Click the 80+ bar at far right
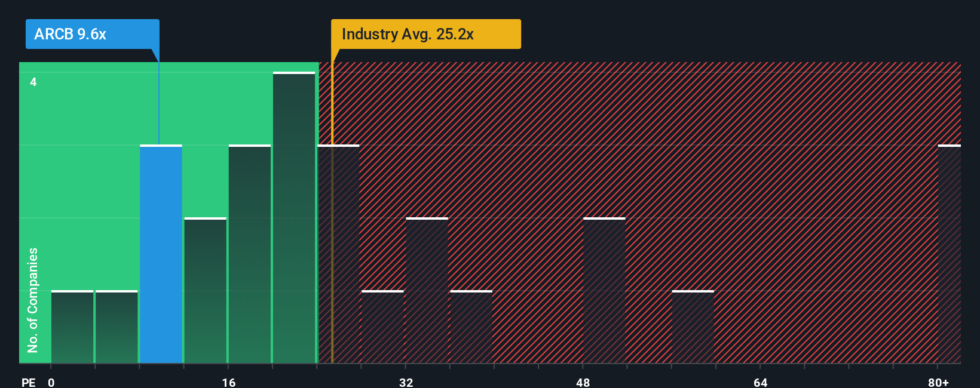This screenshot has width=980, height=388. pos(950,254)
